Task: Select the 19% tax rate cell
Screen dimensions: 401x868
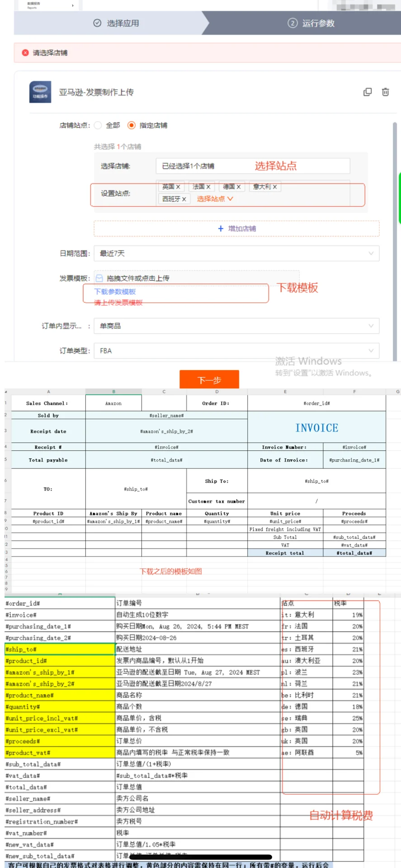Action: click(348, 615)
